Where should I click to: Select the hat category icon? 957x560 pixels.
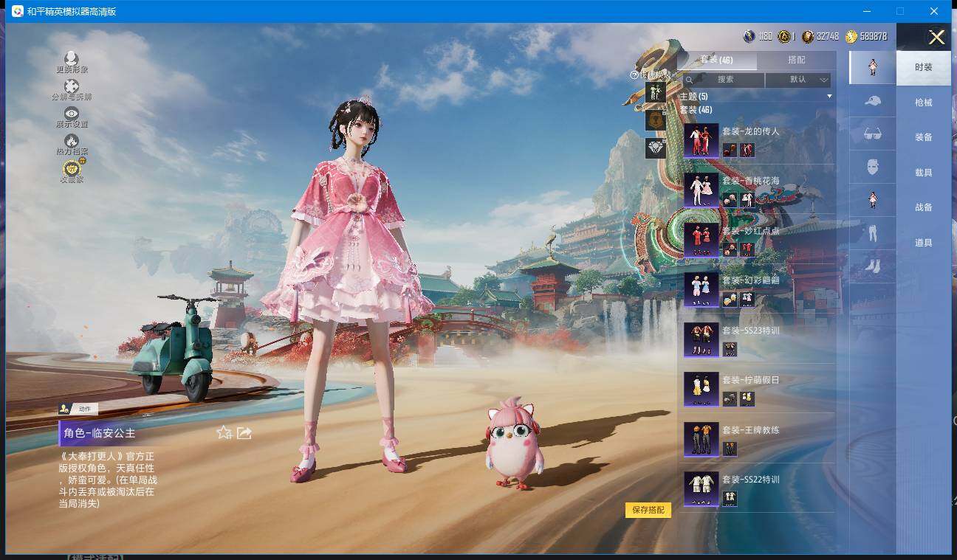(872, 101)
